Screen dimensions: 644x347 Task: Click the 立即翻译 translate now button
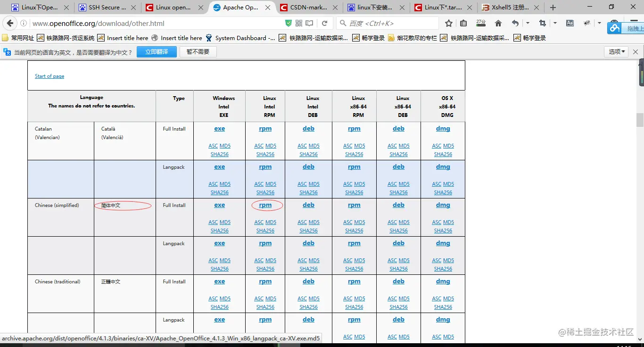(x=157, y=52)
